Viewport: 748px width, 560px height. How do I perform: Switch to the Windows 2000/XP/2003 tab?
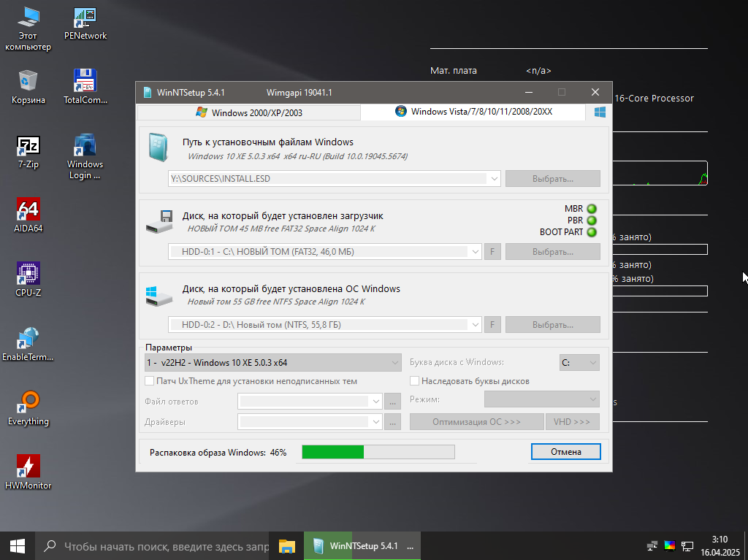[x=249, y=112]
